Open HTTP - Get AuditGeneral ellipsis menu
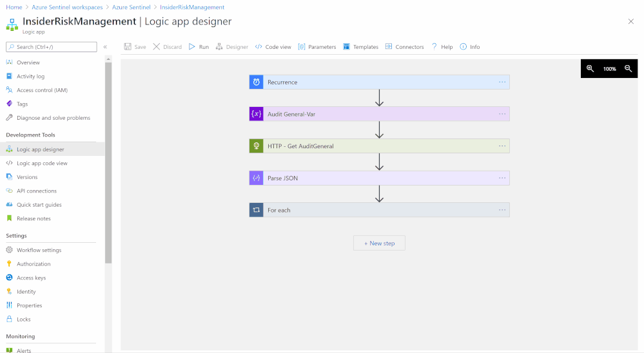 pos(502,146)
